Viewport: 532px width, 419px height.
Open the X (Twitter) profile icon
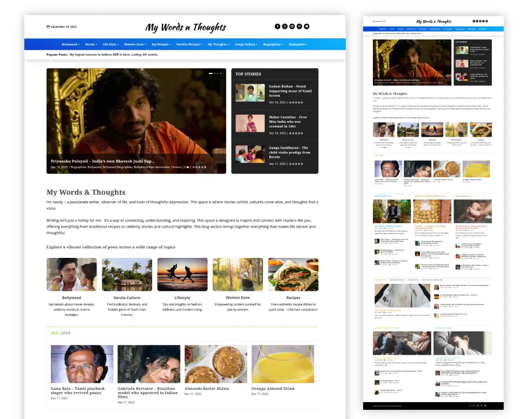(x=285, y=26)
